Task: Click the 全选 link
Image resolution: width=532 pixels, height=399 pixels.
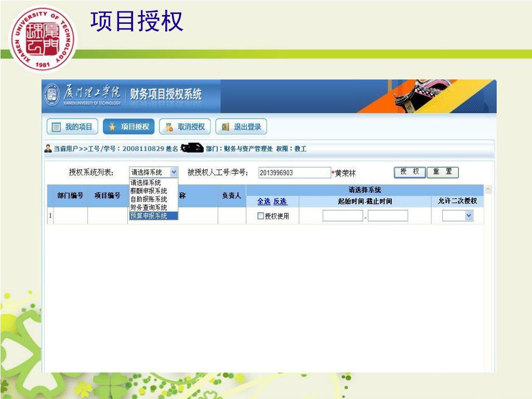Action: coord(263,201)
